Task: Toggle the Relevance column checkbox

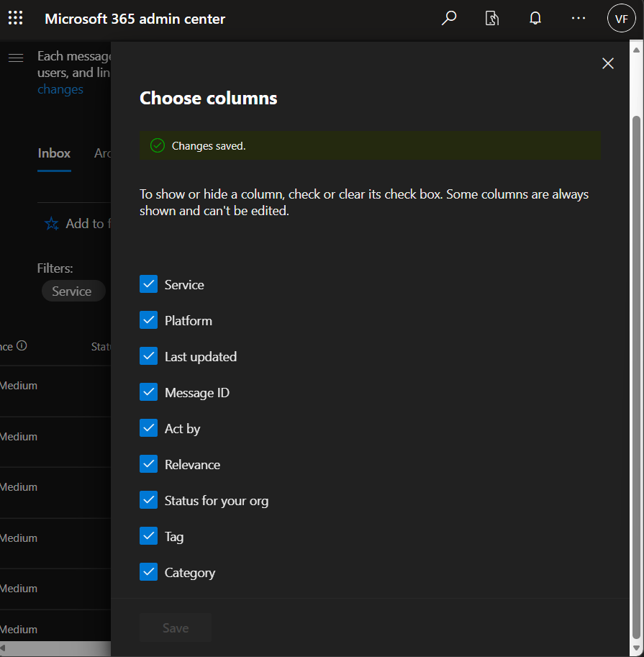Action: tap(148, 463)
